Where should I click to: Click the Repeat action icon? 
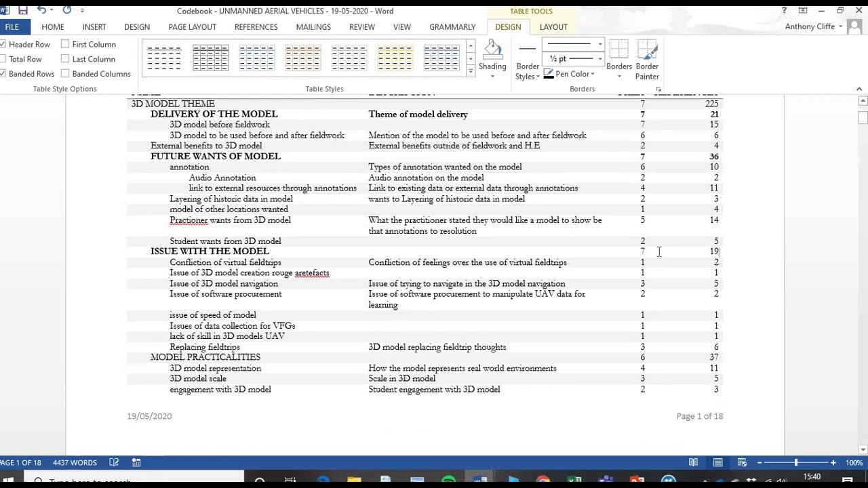[x=66, y=10]
